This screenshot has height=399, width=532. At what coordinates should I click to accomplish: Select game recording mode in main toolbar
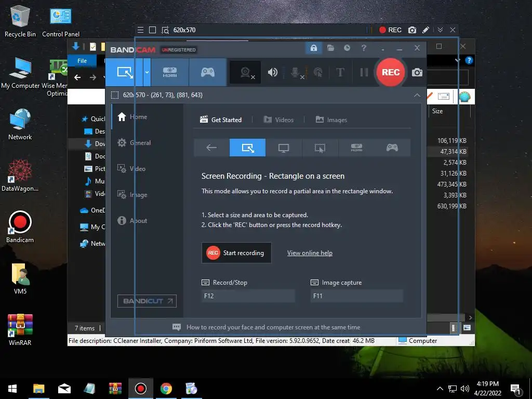208,72
